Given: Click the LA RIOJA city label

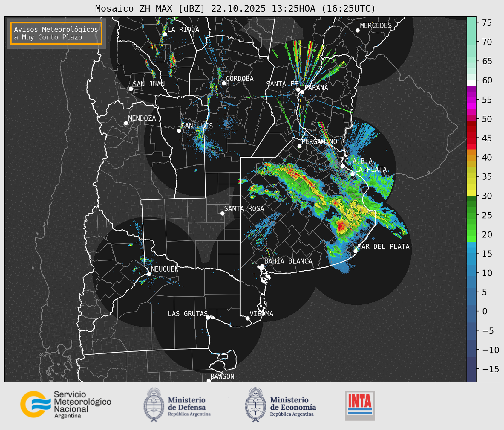Looking at the screenshot, I should click(x=183, y=29).
